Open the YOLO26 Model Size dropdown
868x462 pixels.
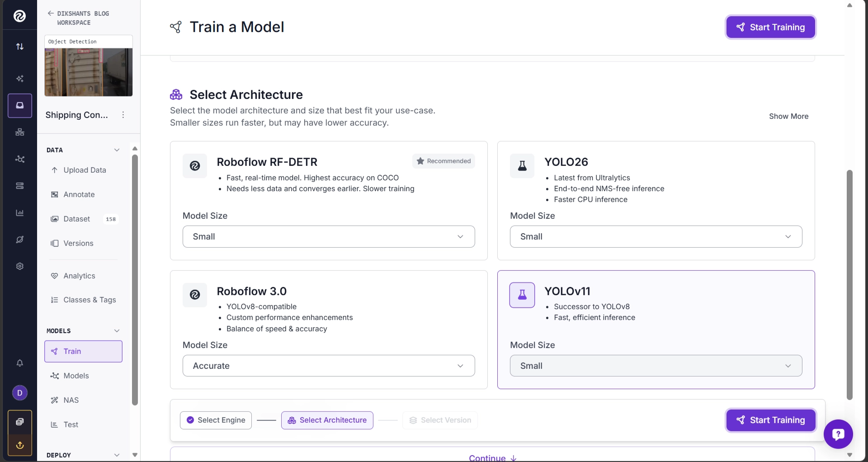pyautogui.click(x=656, y=236)
